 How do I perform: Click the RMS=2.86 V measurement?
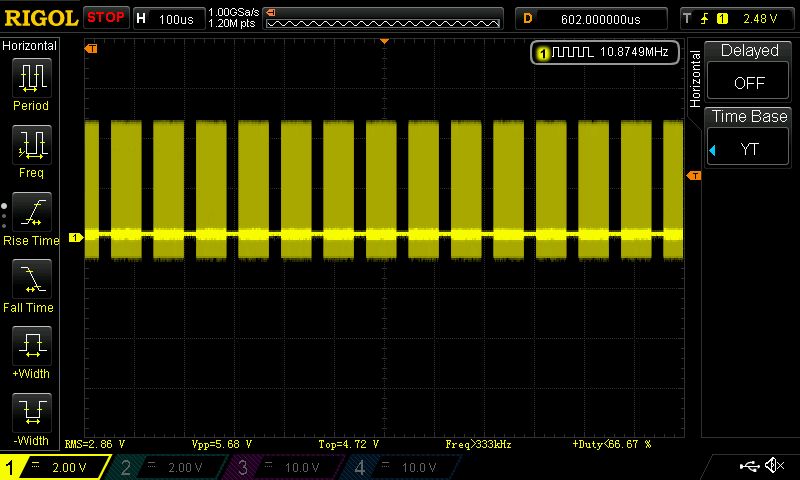click(x=95, y=444)
